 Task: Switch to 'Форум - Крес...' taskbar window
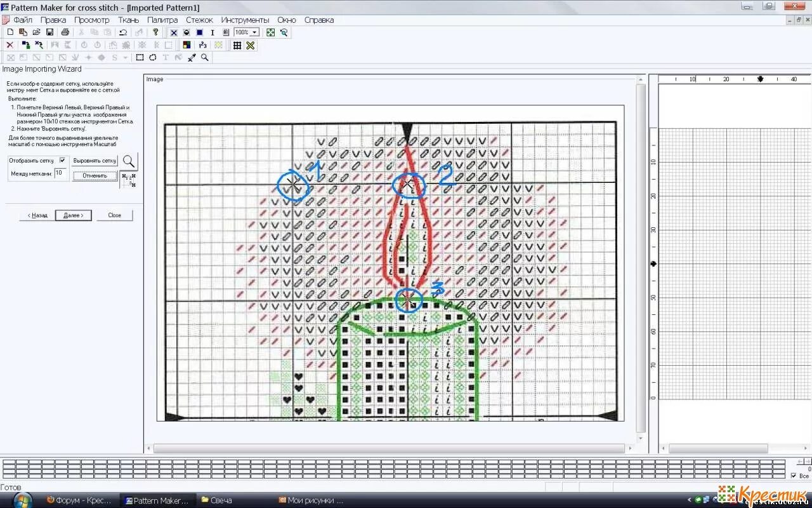80,500
